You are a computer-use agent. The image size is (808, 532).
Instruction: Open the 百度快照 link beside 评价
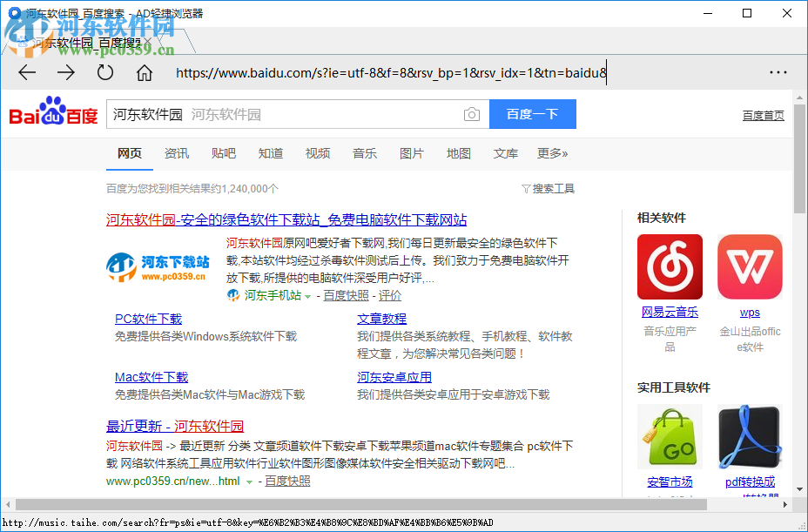tap(346, 295)
